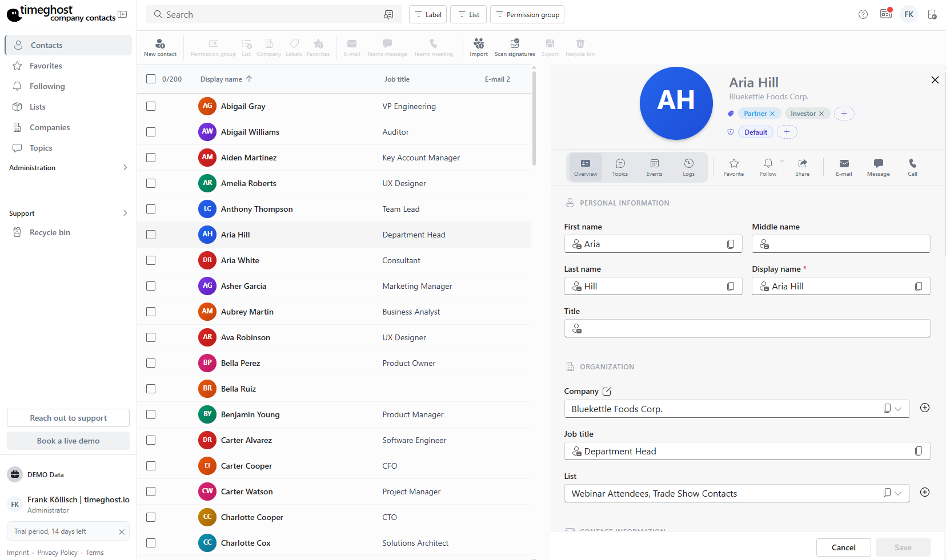The width and height of the screenshot is (946, 560).
Task: Add a new company with plus circle
Action: (925, 408)
